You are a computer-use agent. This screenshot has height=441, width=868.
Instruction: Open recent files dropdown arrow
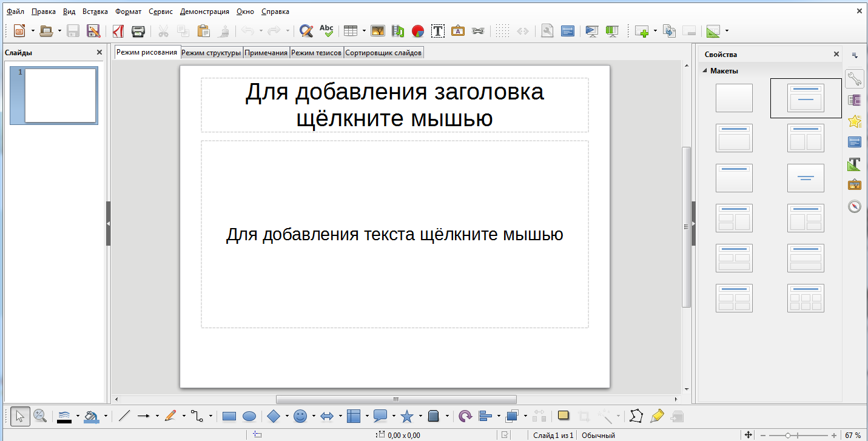click(59, 31)
